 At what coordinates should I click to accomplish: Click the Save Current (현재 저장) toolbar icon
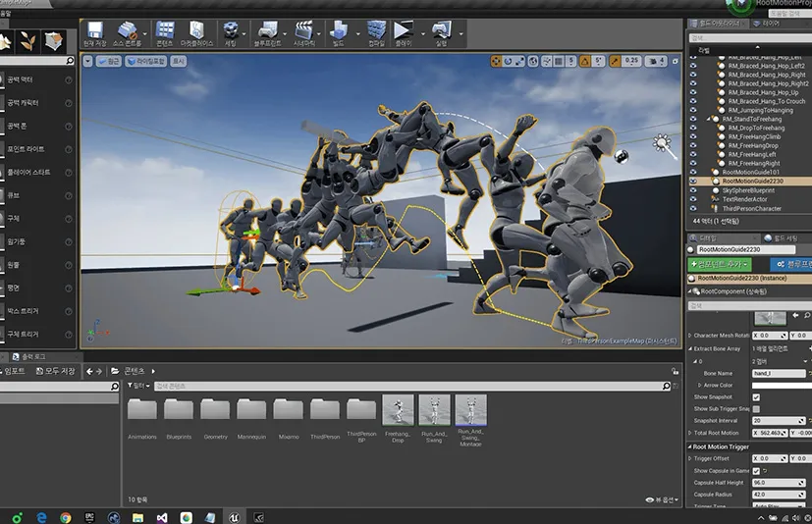click(x=94, y=33)
